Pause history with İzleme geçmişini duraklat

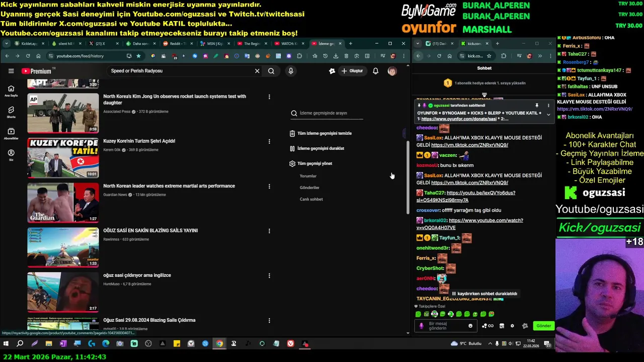coord(316,148)
